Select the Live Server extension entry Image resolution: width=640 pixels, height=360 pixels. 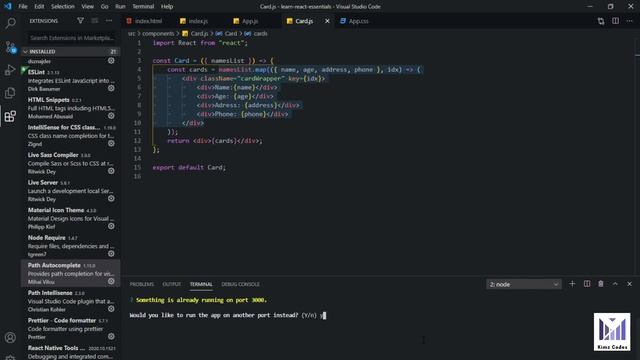70,191
